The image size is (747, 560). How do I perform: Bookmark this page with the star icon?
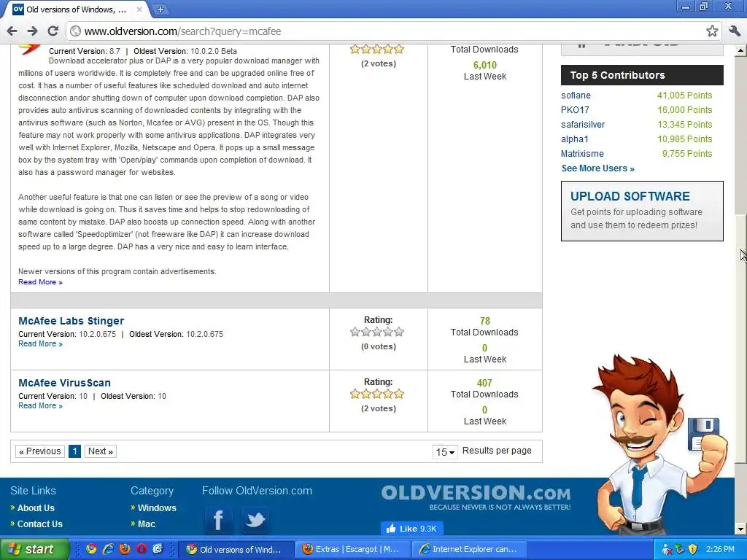pyautogui.click(x=712, y=31)
